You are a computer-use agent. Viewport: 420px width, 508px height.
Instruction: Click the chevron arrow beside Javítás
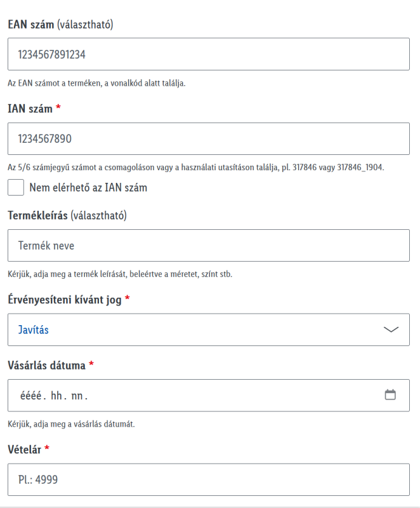[391, 330]
